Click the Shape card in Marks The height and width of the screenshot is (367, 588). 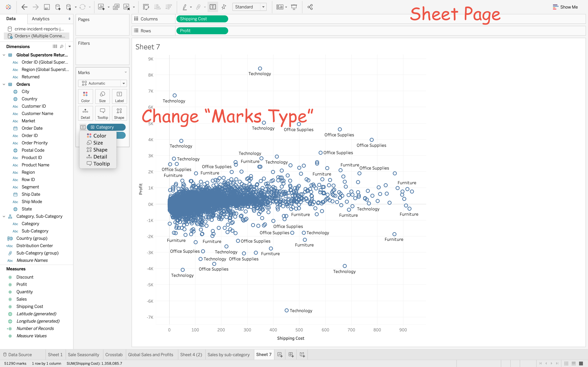[x=119, y=113]
